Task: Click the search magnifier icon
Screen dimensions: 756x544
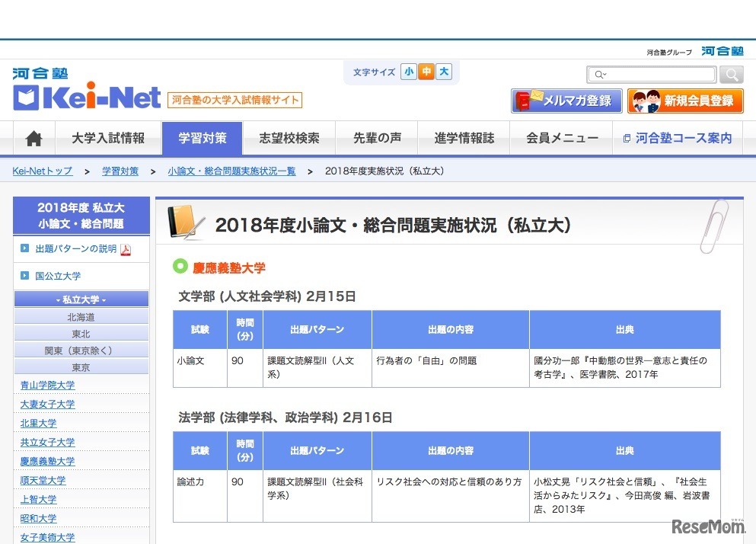Action: coord(730,75)
